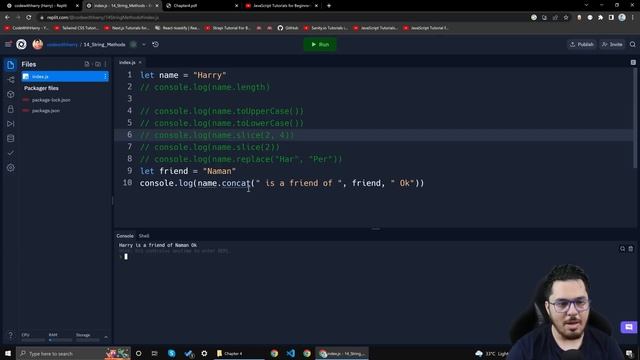Select package.json in file tree
640x360 pixels.
pos(46,111)
